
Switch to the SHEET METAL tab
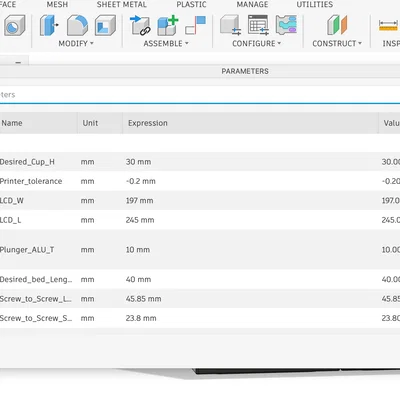point(122,5)
